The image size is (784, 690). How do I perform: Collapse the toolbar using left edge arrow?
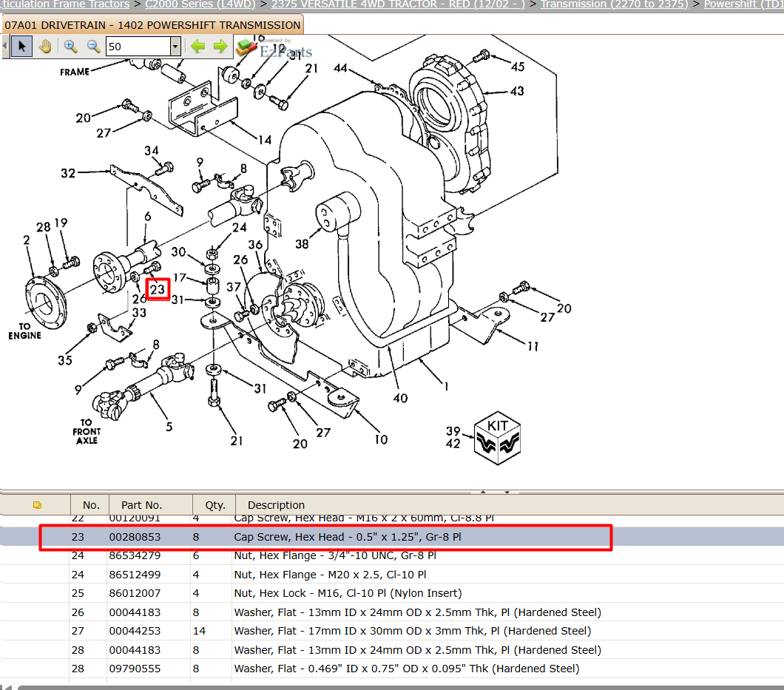click(x=5, y=47)
